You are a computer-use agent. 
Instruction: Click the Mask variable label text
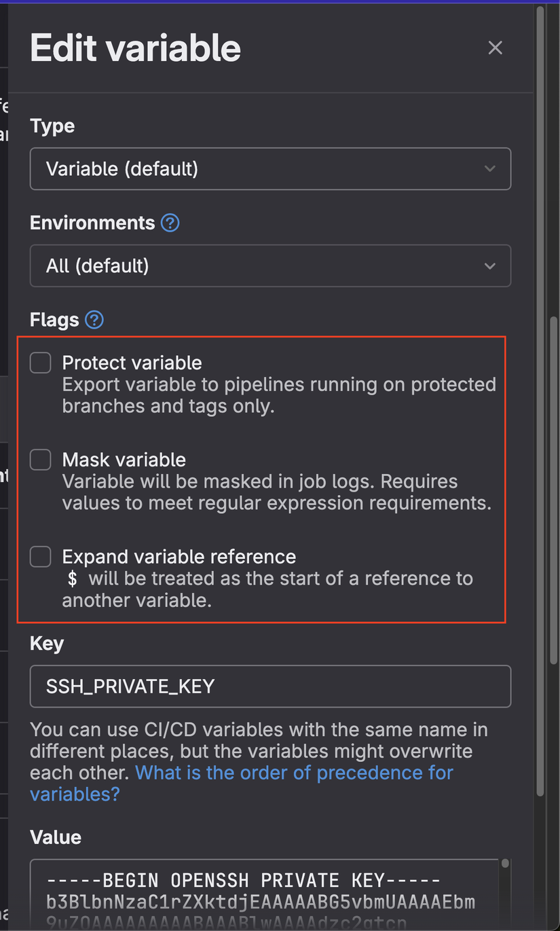[124, 460]
